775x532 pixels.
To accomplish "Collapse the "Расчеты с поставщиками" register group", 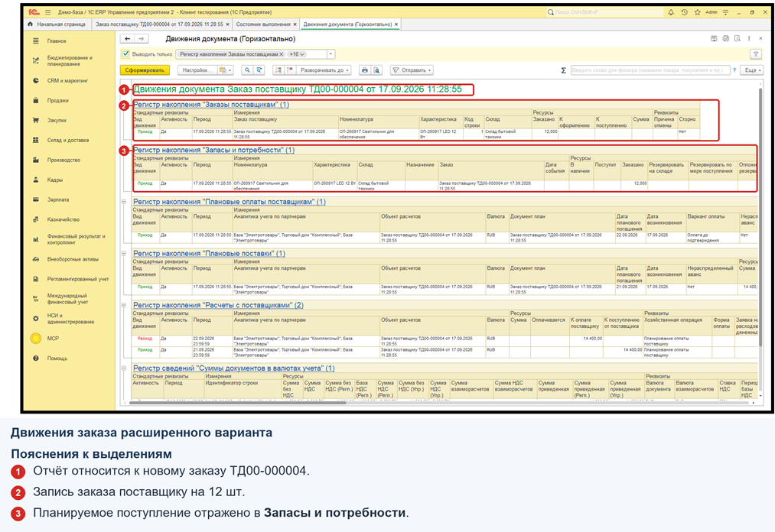I will click(x=124, y=305).
